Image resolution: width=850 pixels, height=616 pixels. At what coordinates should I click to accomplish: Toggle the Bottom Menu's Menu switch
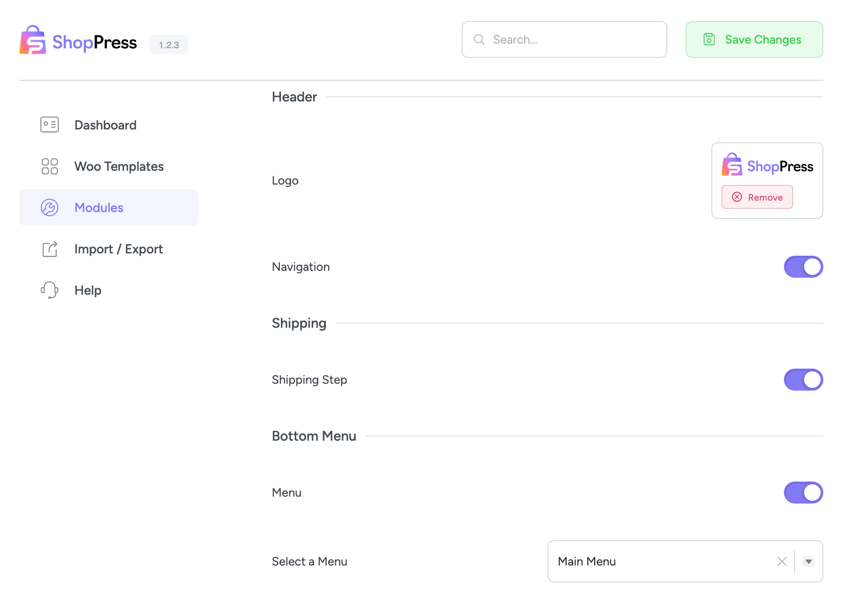803,493
